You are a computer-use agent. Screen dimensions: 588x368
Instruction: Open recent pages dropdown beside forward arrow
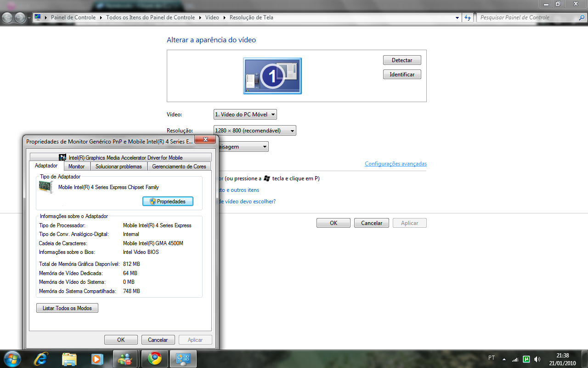pyautogui.click(x=29, y=18)
